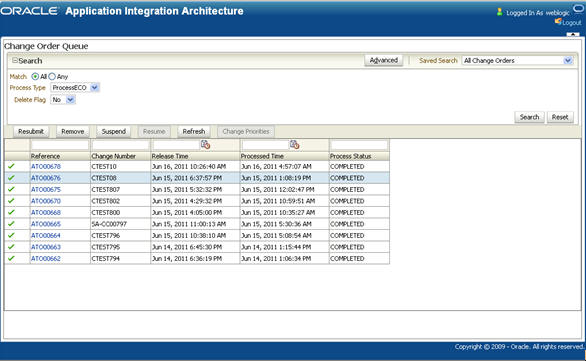Click green checkmark for ATO00664 row
The width and height of the screenshot is (586, 361).
click(x=11, y=235)
